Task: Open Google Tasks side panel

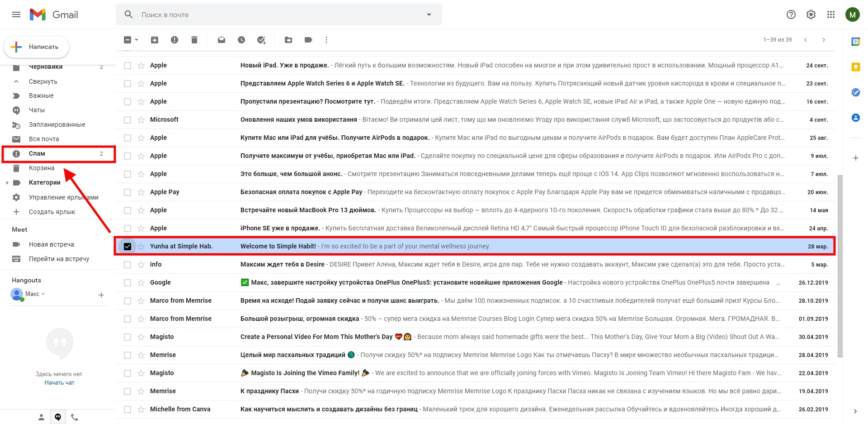Action: 855,92
